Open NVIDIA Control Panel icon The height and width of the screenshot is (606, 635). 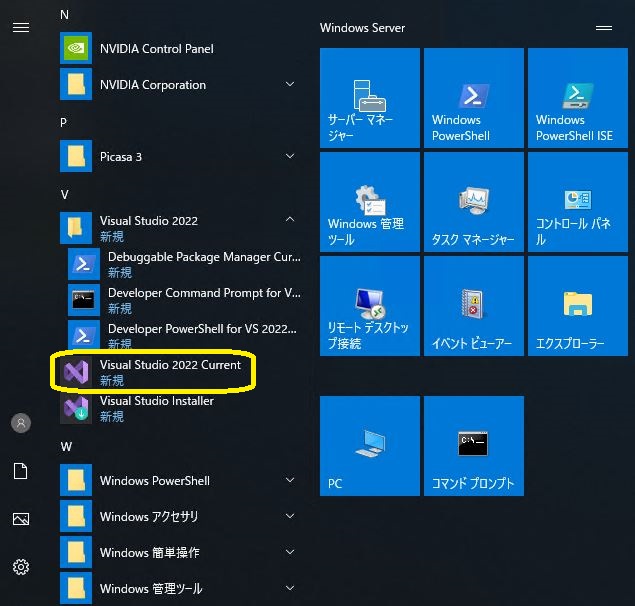[x=76, y=48]
